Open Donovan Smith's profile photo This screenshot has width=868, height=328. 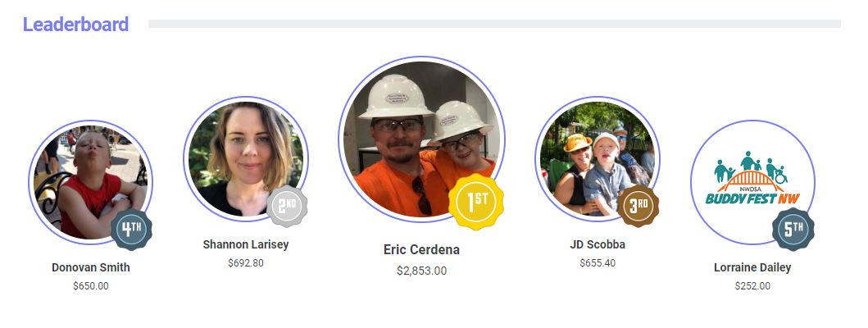coord(91,182)
